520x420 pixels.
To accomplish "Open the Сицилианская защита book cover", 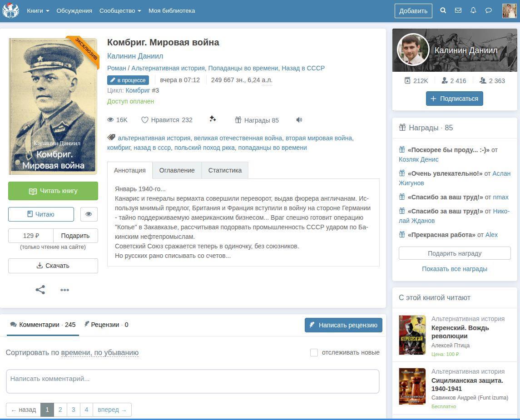I will (x=412, y=386).
